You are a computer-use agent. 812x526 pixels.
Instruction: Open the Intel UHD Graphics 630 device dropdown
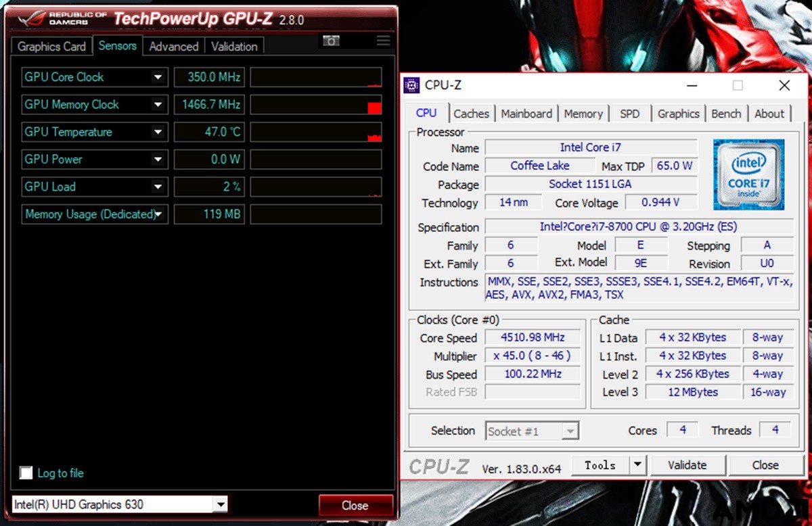220,504
